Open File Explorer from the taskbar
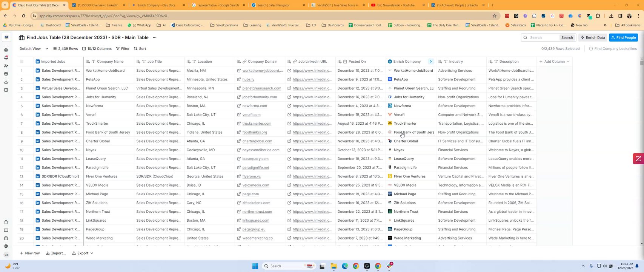Viewport: 644px width, 272px height. tap(334, 266)
